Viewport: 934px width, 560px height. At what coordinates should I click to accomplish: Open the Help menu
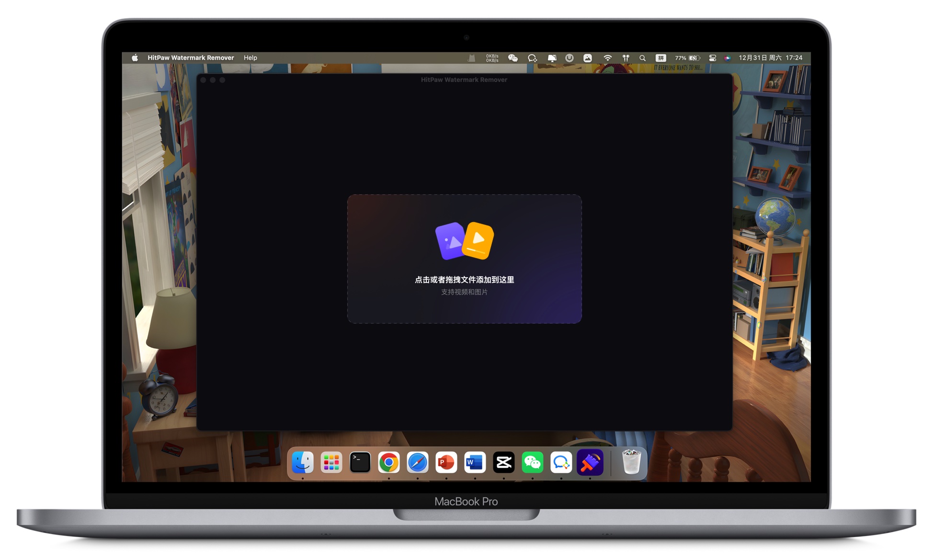pos(250,57)
